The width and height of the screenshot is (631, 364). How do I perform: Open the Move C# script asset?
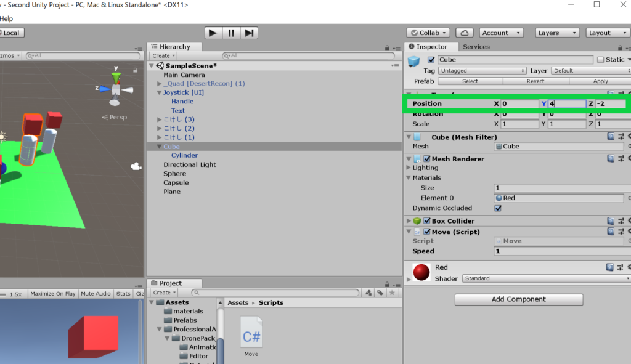[x=251, y=336]
